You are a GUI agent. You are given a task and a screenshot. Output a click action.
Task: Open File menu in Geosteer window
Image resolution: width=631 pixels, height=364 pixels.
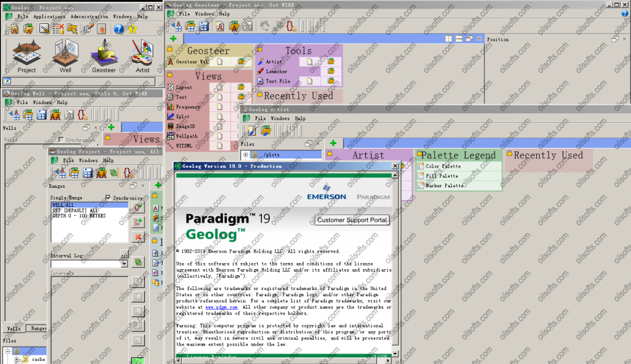pyautogui.click(x=184, y=14)
